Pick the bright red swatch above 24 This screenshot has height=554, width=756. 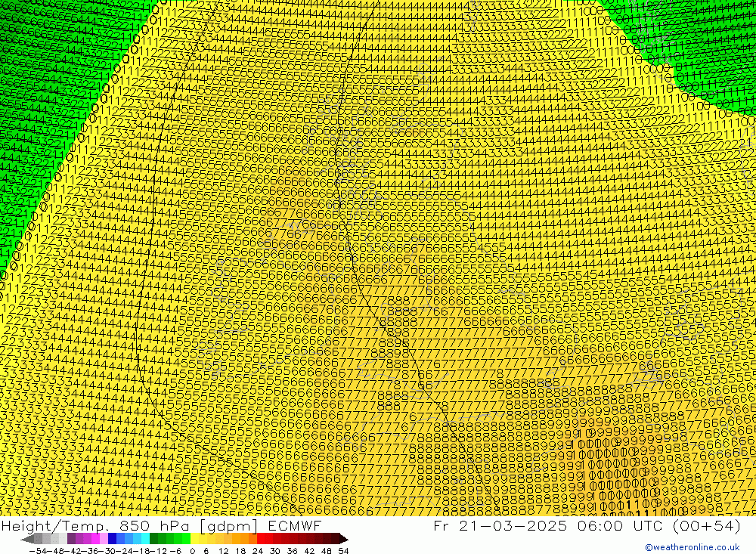click(x=261, y=539)
